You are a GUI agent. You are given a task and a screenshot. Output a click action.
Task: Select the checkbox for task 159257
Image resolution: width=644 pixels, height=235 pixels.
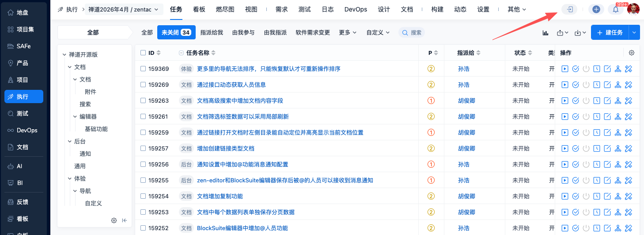(x=143, y=148)
